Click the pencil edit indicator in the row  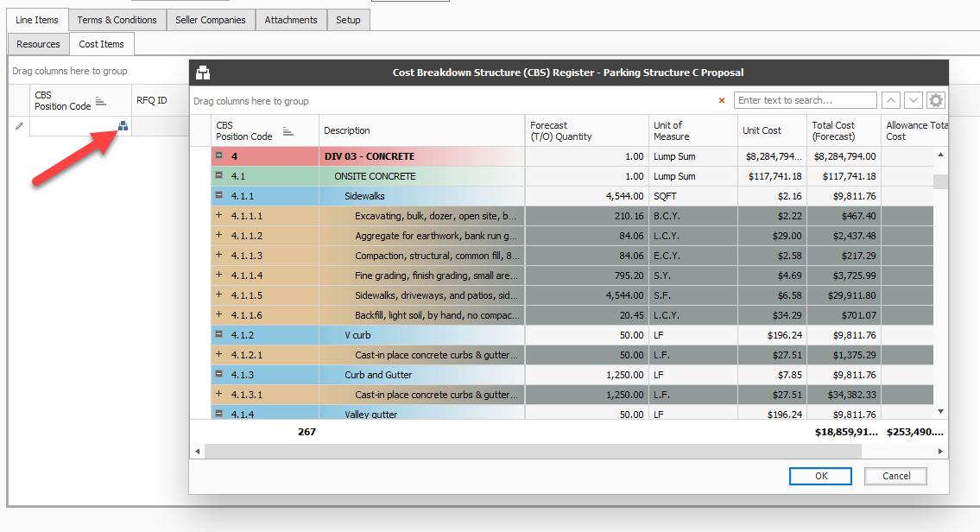click(19, 127)
